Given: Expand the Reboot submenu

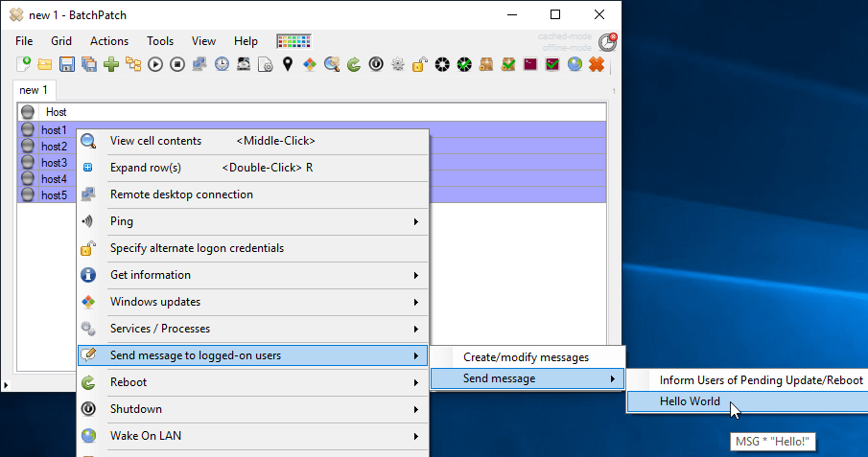Looking at the screenshot, I should point(253,382).
